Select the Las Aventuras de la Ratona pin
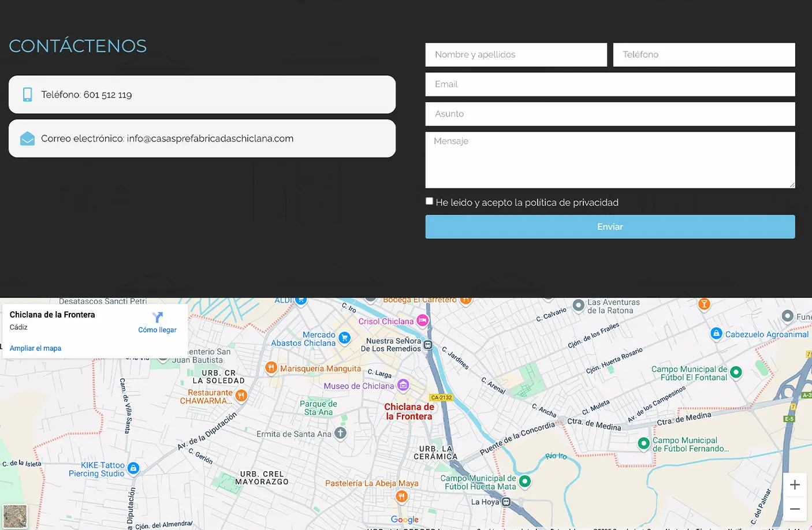 [578, 305]
